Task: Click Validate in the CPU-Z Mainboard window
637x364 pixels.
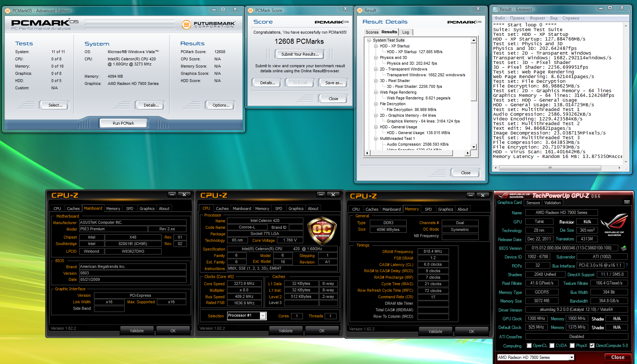Action: 137,331
